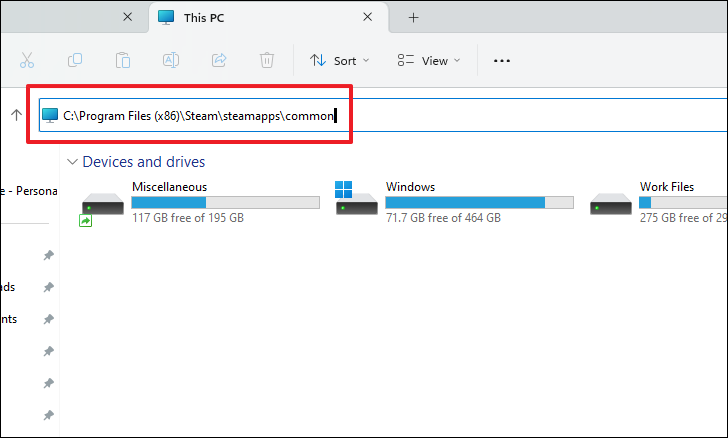This screenshot has width=728, height=438.
Task: Open the Sort dropdown
Action: coord(339,61)
